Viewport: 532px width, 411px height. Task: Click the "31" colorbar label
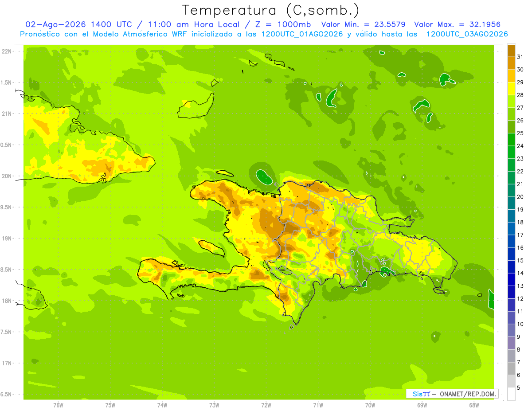pos(520,57)
